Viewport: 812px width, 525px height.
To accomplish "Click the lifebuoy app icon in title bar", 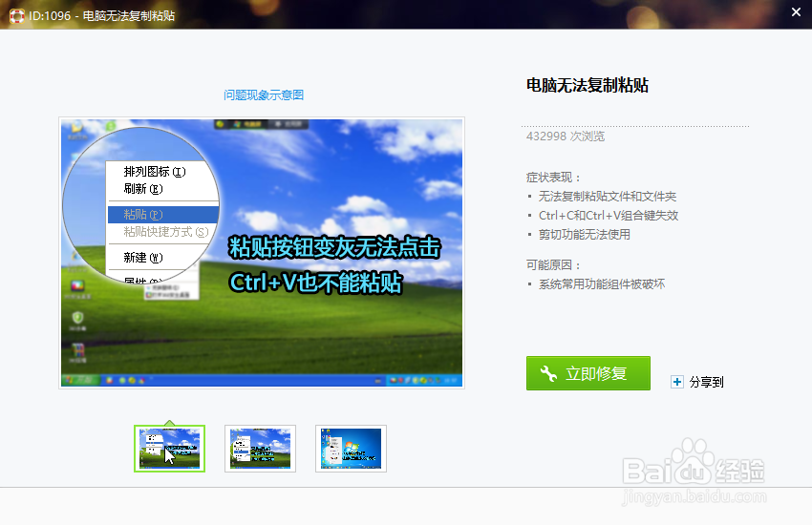I will 17,16.
